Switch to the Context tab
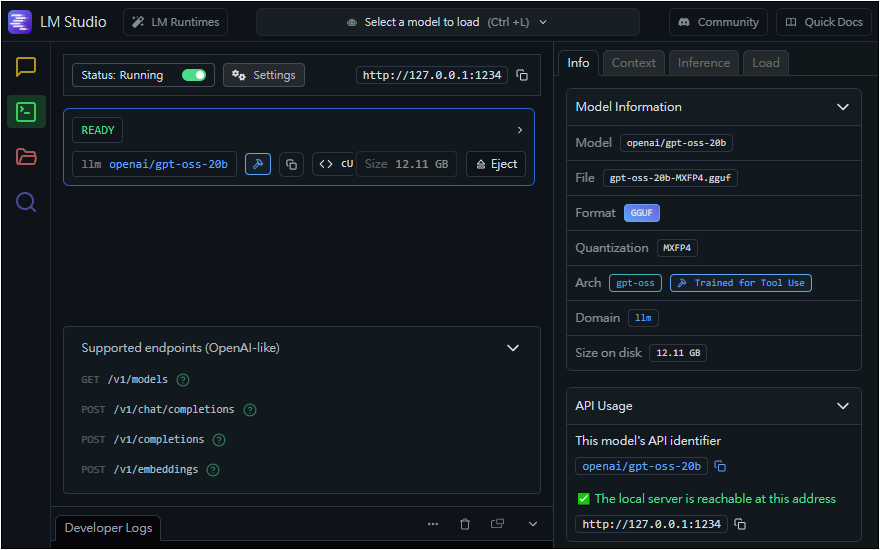The image size is (880, 550). click(x=634, y=63)
